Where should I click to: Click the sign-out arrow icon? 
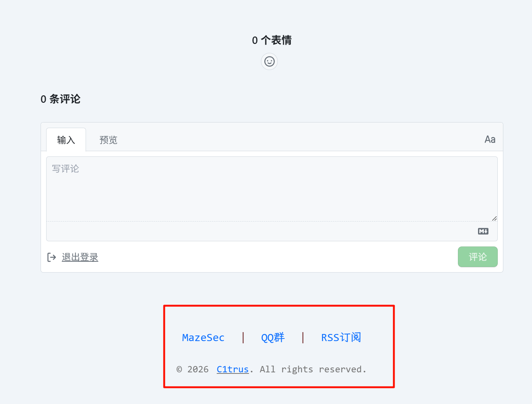click(51, 257)
